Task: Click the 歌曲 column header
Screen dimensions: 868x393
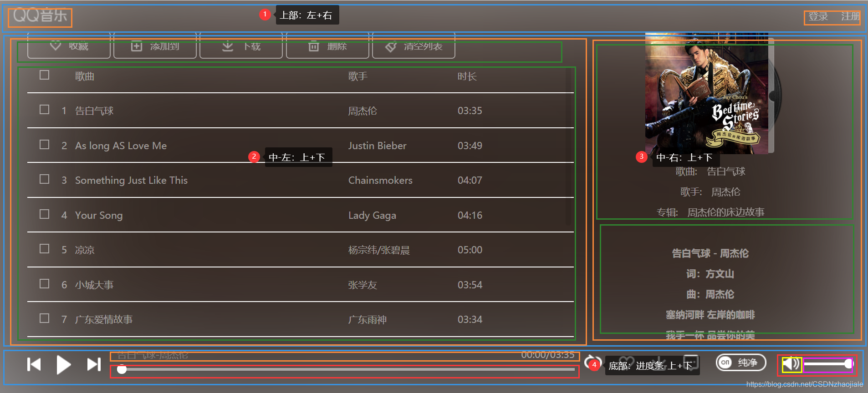Action: tap(85, 76)
